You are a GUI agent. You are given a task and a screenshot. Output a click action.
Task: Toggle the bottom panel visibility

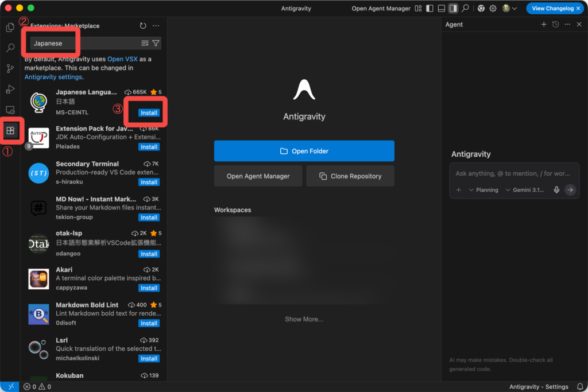coord(442,9)
